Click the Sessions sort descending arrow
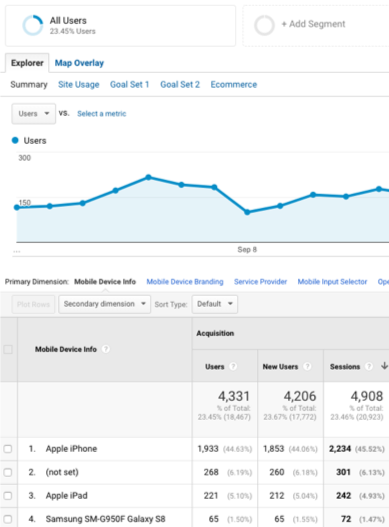This screenshot has height=527, width=389. (x=384, y=366)
